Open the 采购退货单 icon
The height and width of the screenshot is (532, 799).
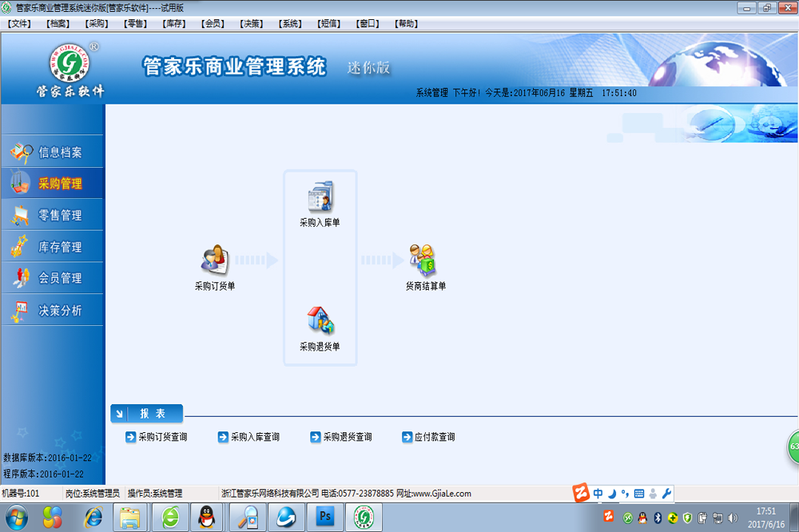(x=320, y=328)
